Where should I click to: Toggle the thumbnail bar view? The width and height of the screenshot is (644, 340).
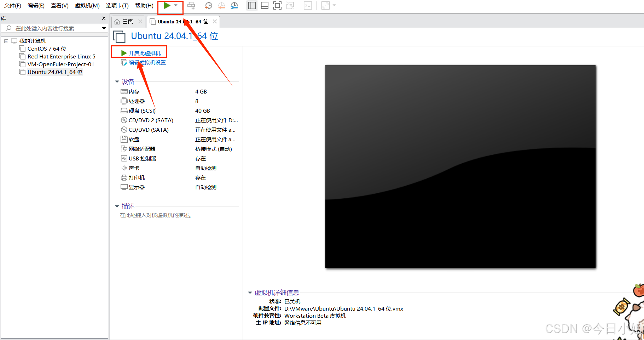[265, 5]
